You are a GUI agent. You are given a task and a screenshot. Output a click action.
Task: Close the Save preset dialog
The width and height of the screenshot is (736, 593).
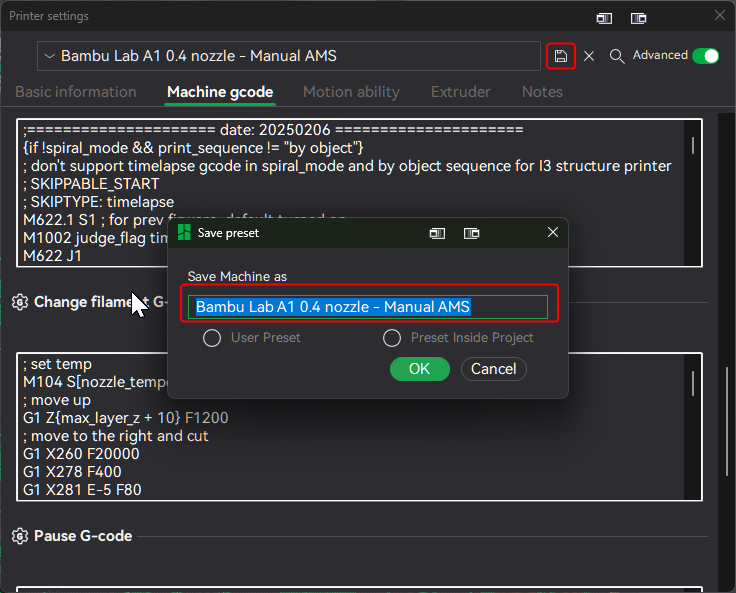(x=553, y=232)
